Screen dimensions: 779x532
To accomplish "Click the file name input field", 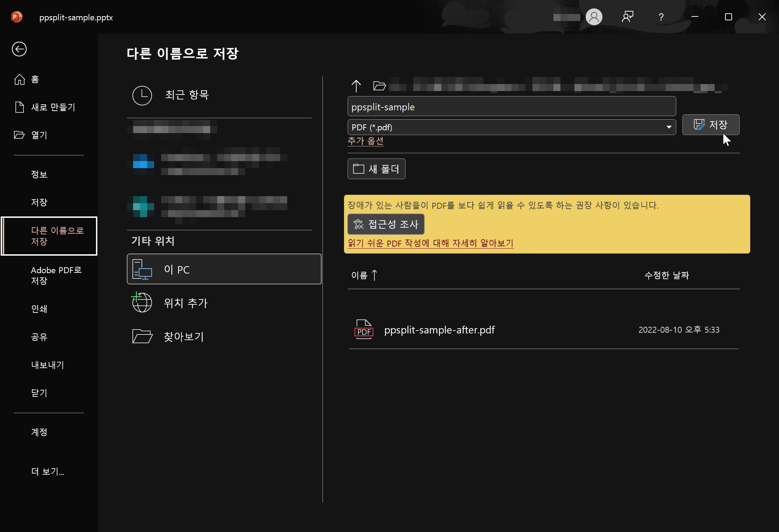I will [x=511, y=106].
